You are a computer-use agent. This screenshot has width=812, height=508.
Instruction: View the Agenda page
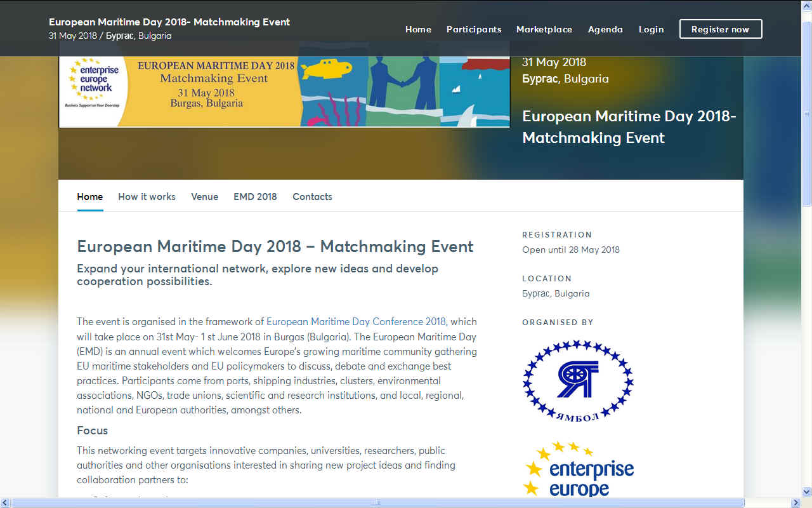(605, 29)
